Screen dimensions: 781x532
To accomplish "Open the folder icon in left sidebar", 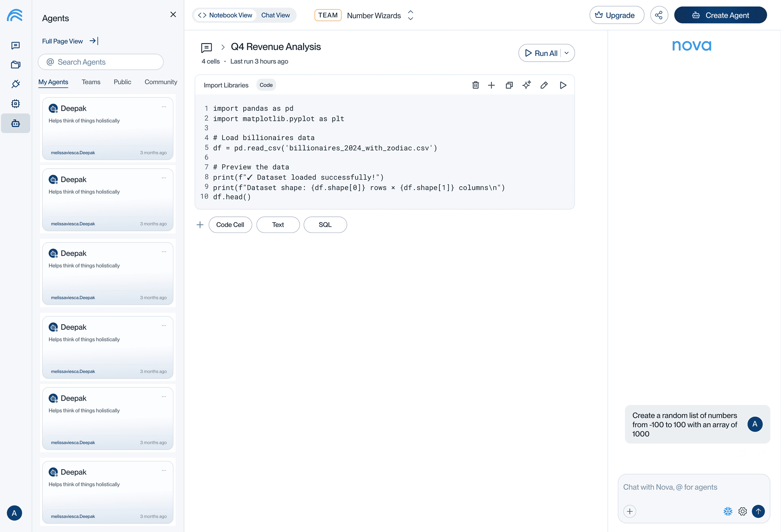I will (x=15, y=65).
